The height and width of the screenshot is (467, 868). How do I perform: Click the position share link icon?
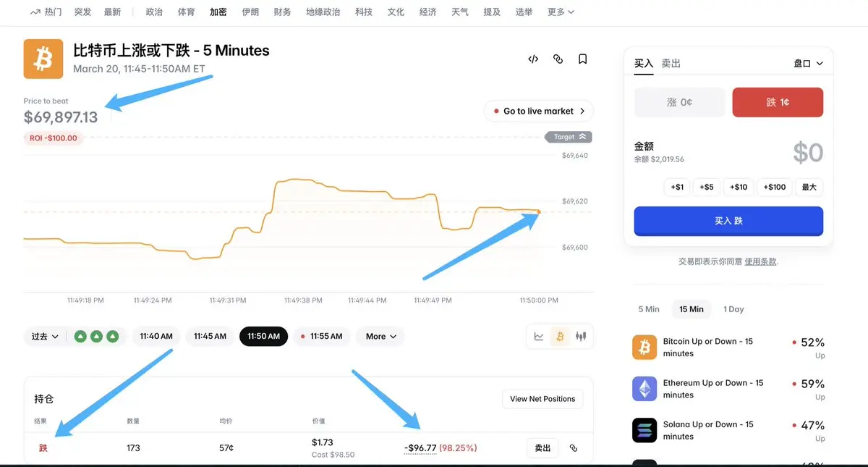574,448
